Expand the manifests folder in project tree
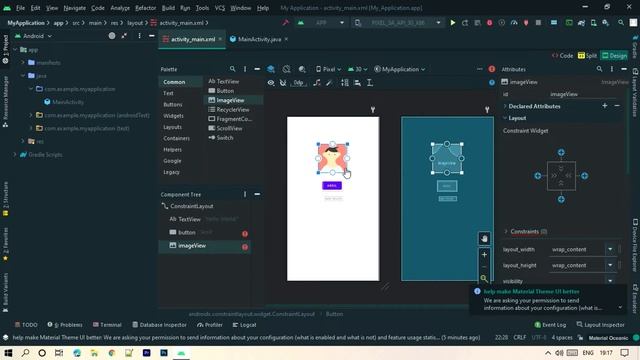This screenshot has height=360, width=640. coord(23,62)
